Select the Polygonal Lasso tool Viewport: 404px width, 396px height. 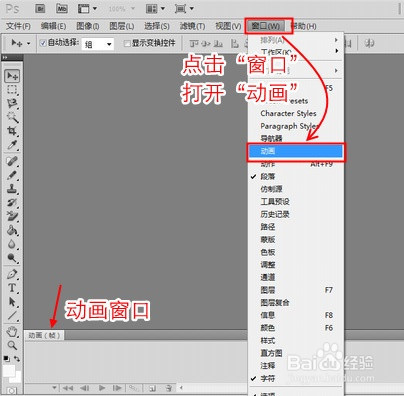tap(12, 103)
